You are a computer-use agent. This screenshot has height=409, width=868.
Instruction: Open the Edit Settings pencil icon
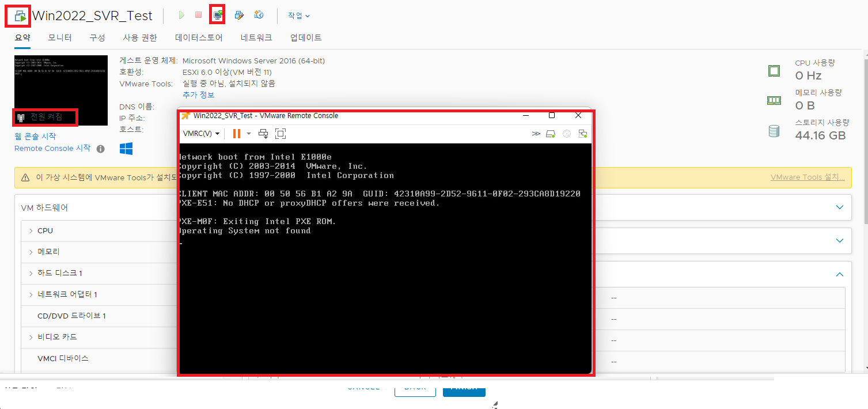pyautogui.click(x=239, y=15)
